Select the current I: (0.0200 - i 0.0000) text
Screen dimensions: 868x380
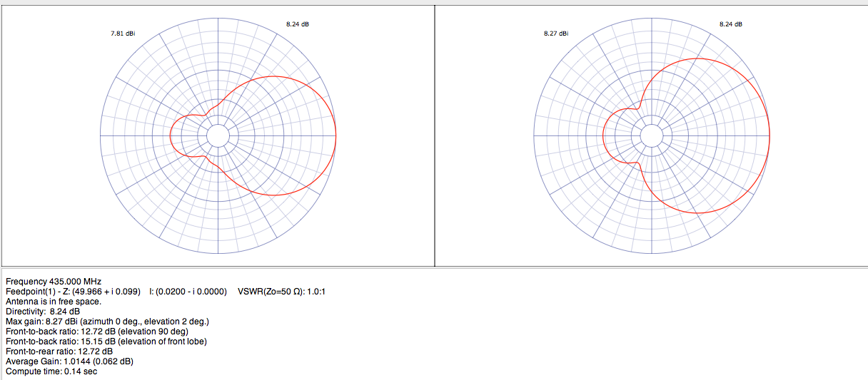(188, 292)
